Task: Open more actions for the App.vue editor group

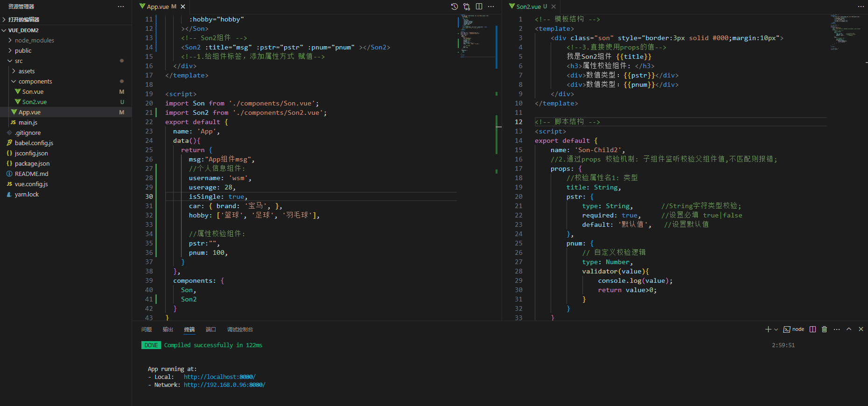Action: tap(491, 7)
